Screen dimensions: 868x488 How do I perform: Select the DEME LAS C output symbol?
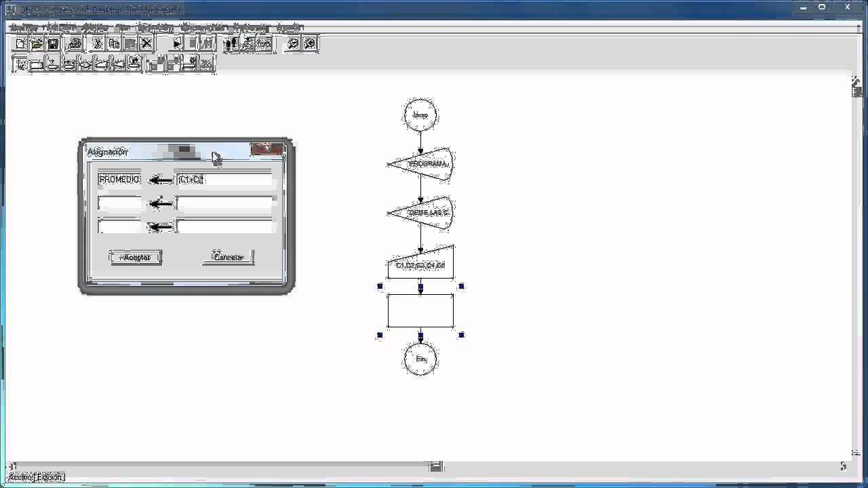pos(420,213)
